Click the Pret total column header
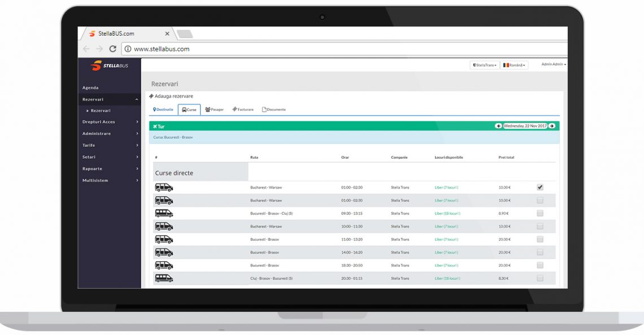The width and height of the screenshot is (644, 335). [506, 157]
